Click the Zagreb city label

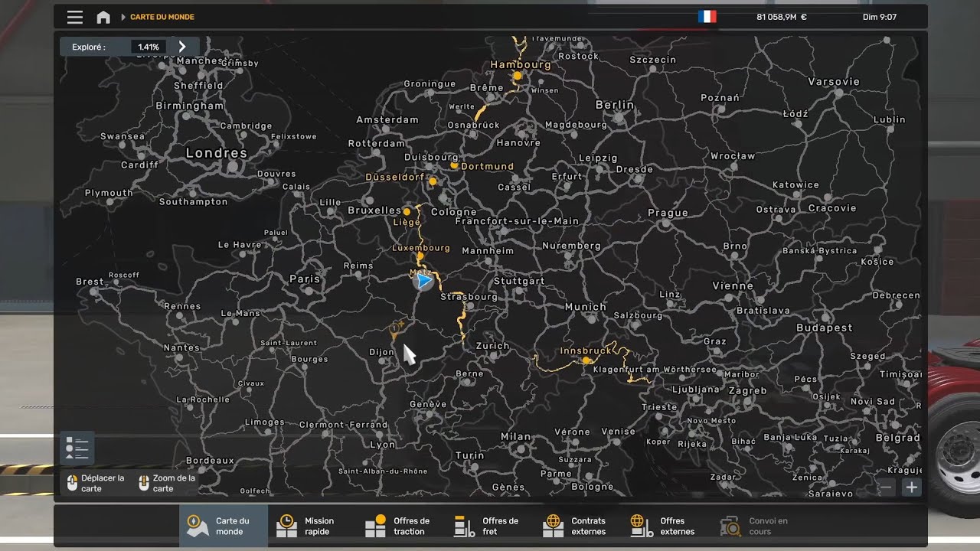[747, 391]
